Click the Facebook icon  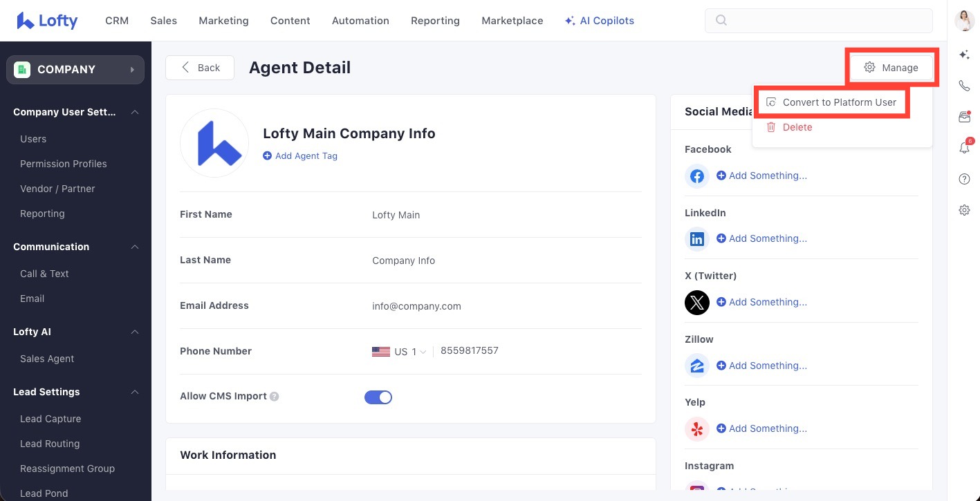[x=697, y=176]
